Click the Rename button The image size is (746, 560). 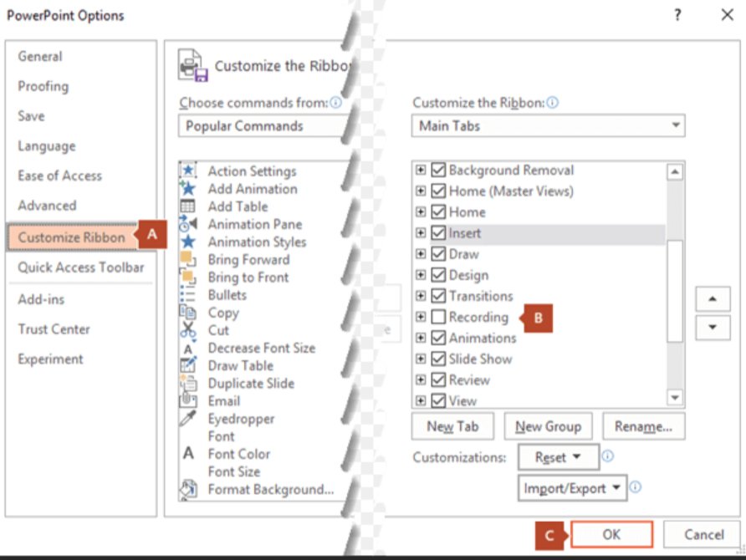tap(644, 426)
